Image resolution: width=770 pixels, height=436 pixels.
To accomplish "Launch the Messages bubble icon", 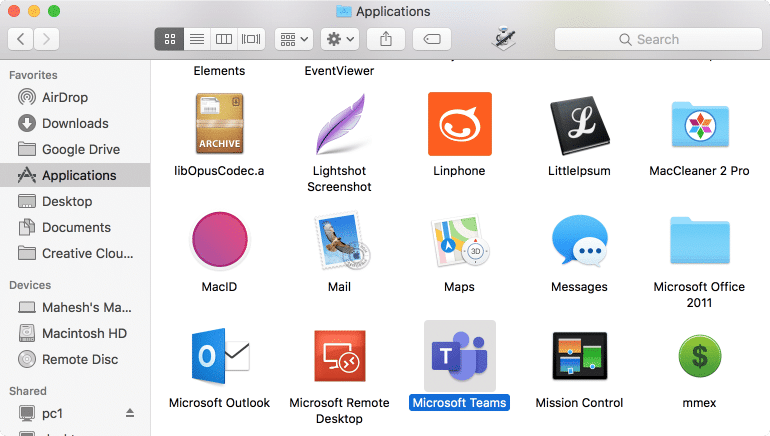I will pyautogui.click(x=579, y=241).
